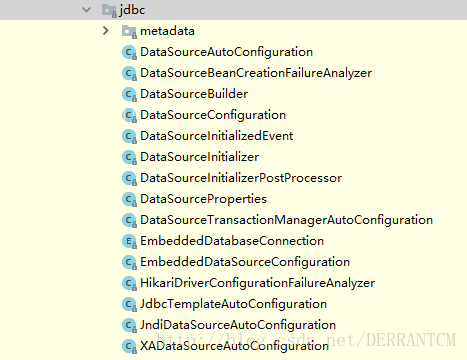Click the metadata folder icon
Image resolution: width=467 pixels, height=360 pixels.
pos(129,32)
